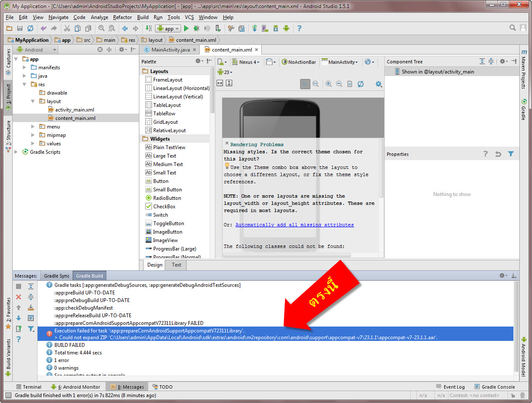Click the funnel filter icon in Properties panel

point(511,154)
